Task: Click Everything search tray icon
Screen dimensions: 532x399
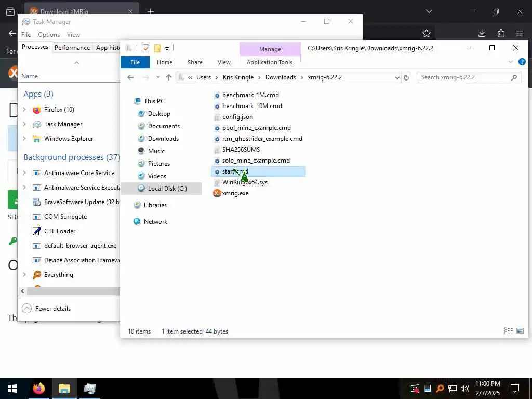Action: pos(440,389)
